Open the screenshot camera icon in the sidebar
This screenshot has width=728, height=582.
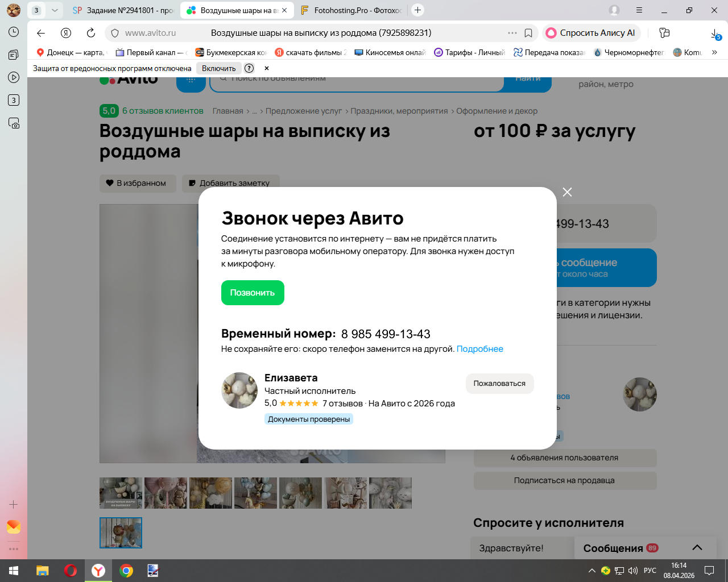(14, 123)
